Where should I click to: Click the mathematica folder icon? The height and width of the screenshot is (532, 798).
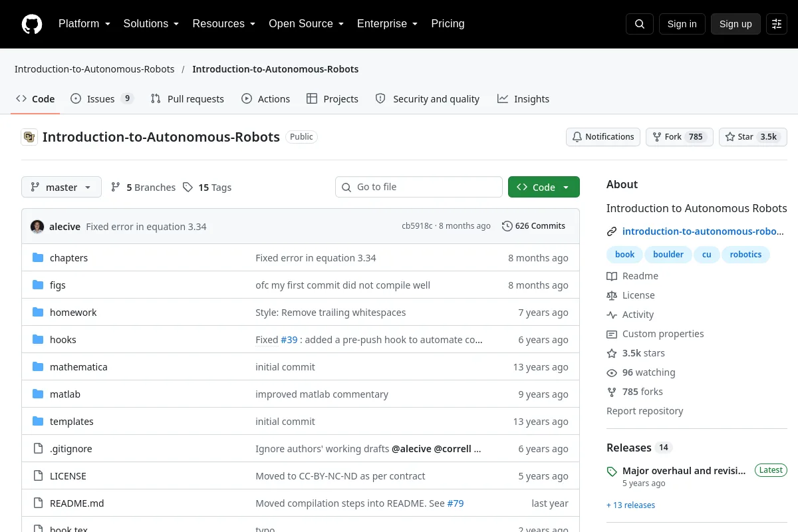click(38, 367)
